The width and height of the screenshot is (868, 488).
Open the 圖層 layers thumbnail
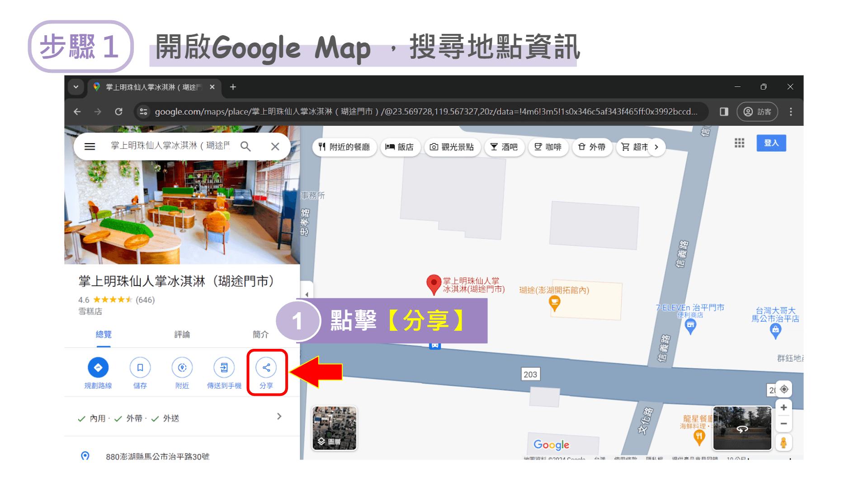click(335, 428)
